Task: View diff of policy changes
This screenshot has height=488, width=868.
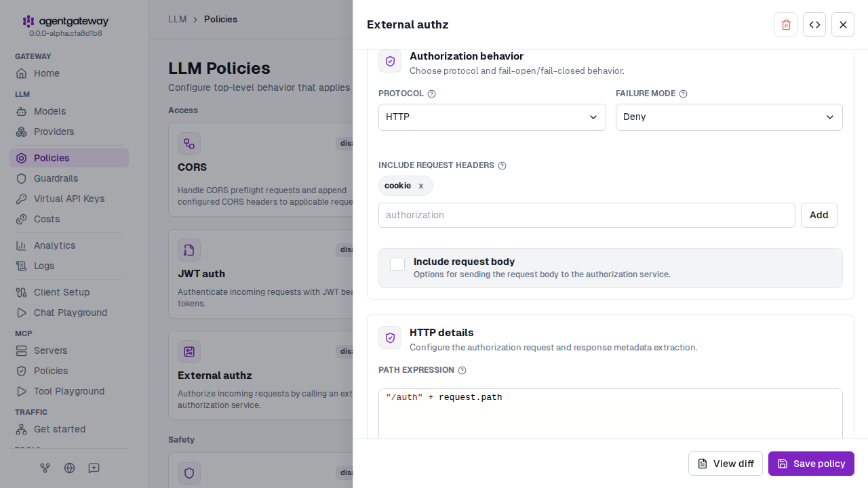Action: [x=726, y=464]
